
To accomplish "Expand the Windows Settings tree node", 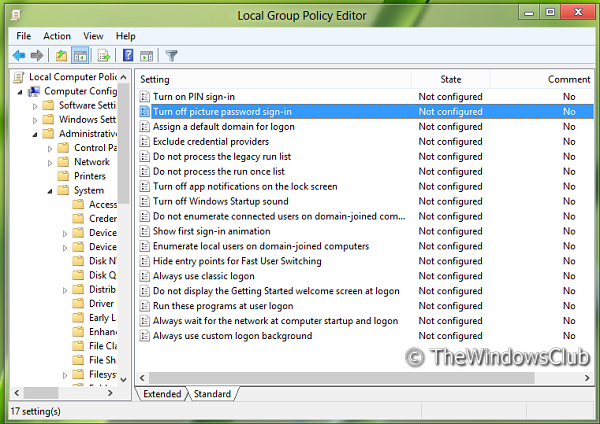I will (x=35, y=120).
